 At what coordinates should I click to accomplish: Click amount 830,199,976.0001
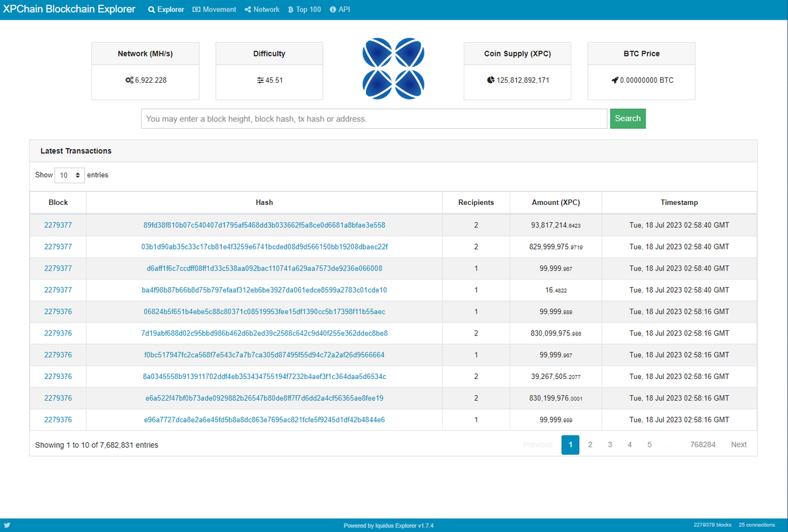556,399
